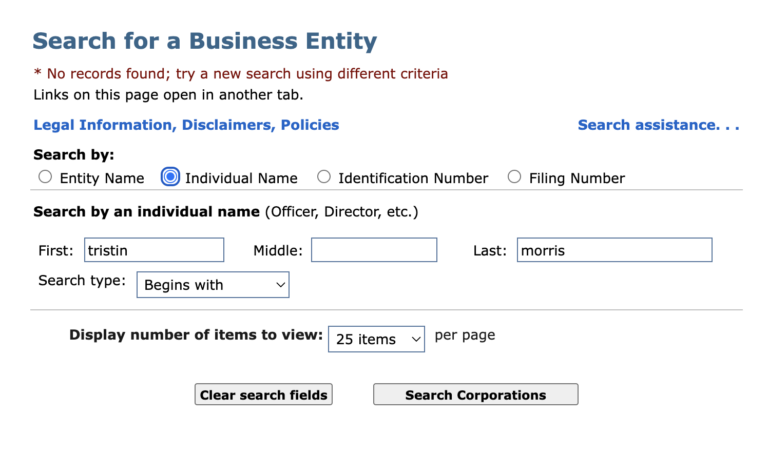This screenshot has height=474, width=768.
Task: Click the First name field containing 'tristin'
Action: [x=153, y=250]
